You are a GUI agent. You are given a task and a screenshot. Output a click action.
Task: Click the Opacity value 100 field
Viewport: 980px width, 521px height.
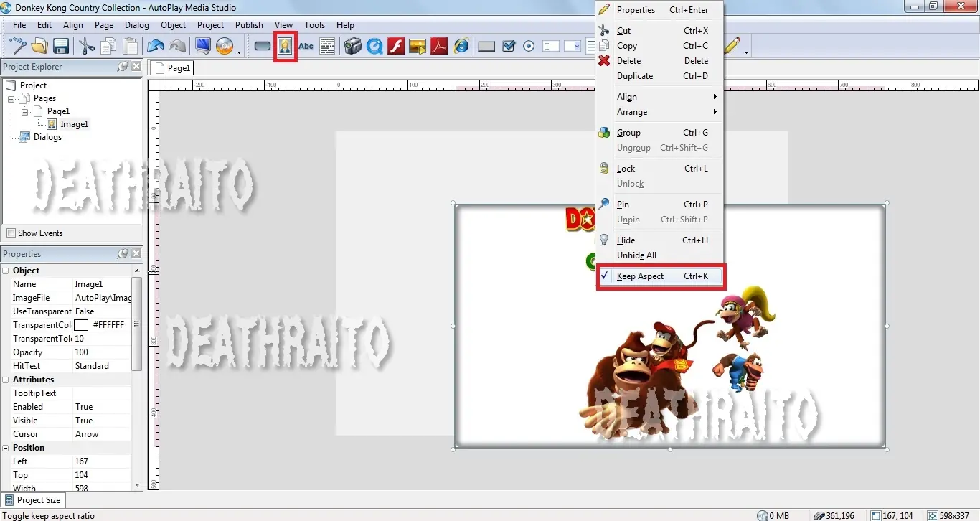click(x=103, y=352)
